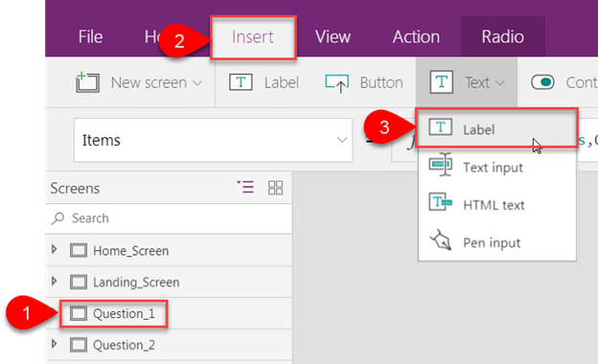The image size is (598, 364).
Task: Switch Screens panel to thumbnail grid view
Action: 275,188
